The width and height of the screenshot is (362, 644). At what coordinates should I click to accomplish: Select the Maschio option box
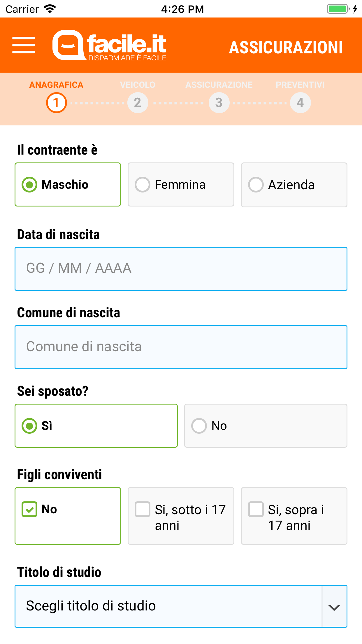point(67,184)
